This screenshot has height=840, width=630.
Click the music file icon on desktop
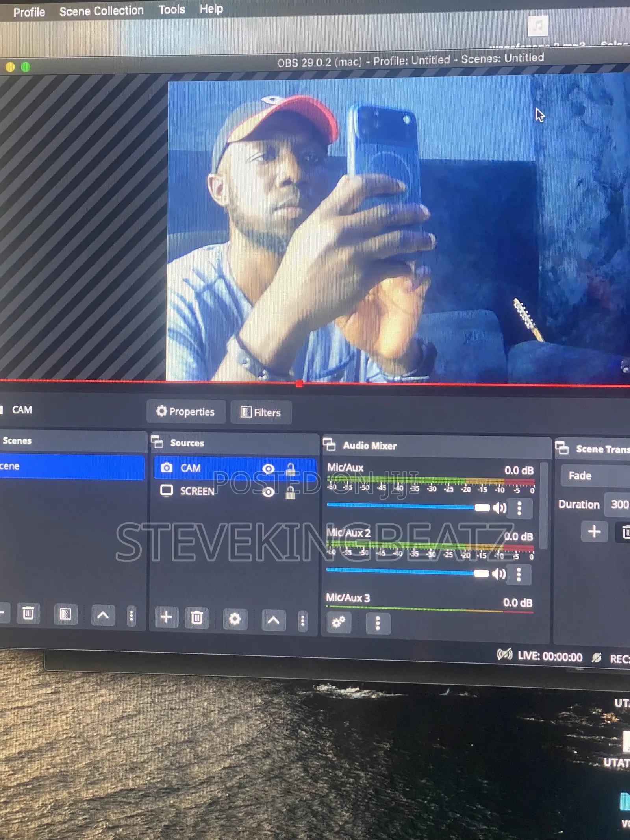click(538, 26)
